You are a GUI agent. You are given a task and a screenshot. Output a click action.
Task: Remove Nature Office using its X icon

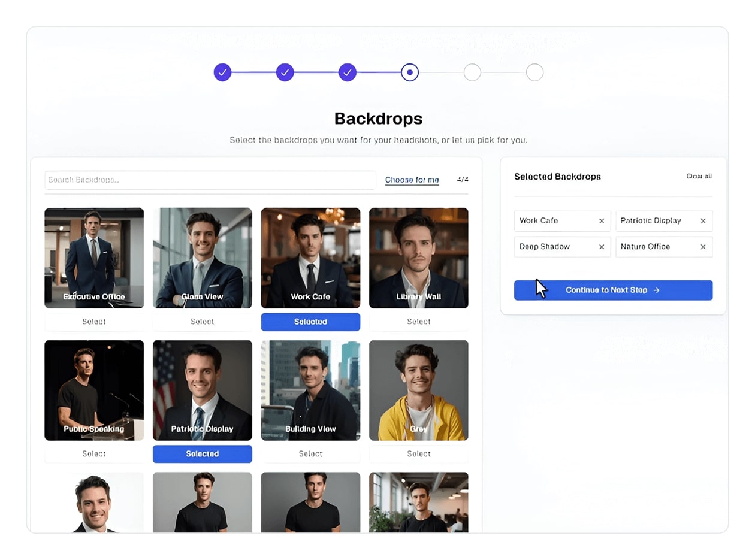(703, 247)
